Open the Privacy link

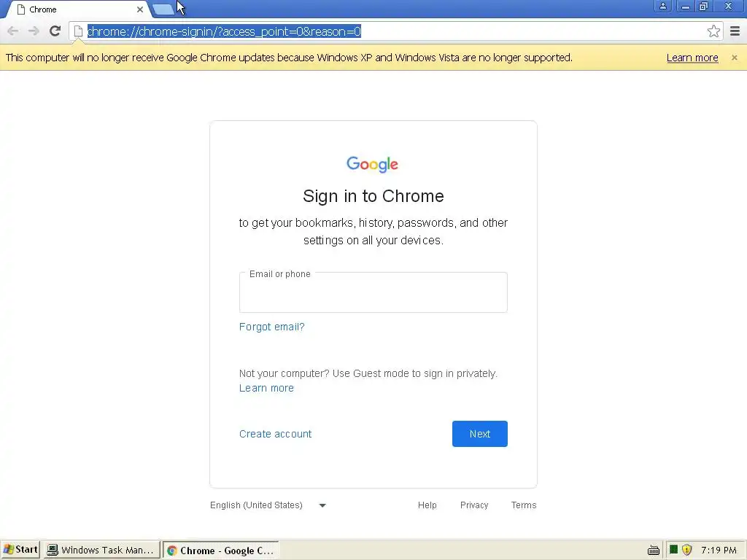coord(474,505)
